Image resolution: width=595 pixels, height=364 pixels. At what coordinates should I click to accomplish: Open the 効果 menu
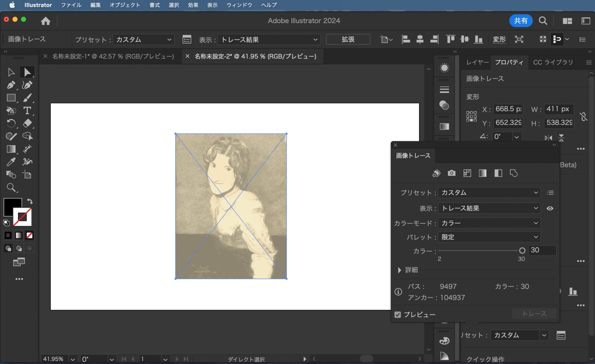193,5
